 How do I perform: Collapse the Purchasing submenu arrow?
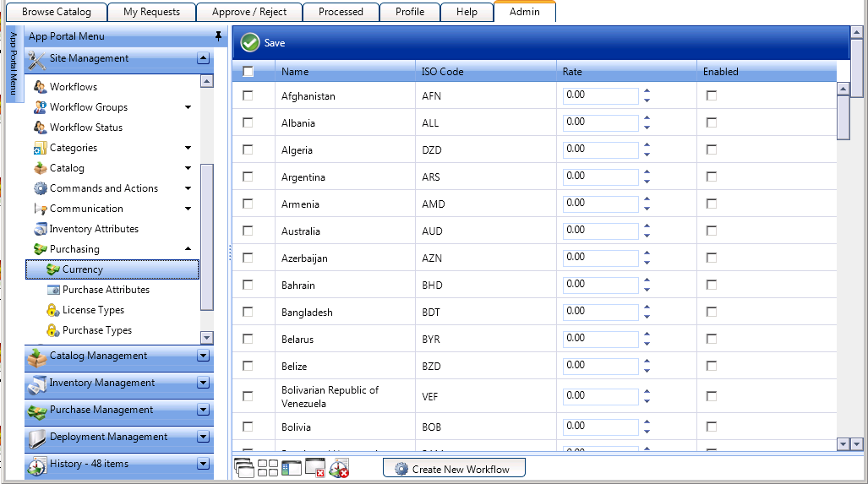click(x=188, y=249)
